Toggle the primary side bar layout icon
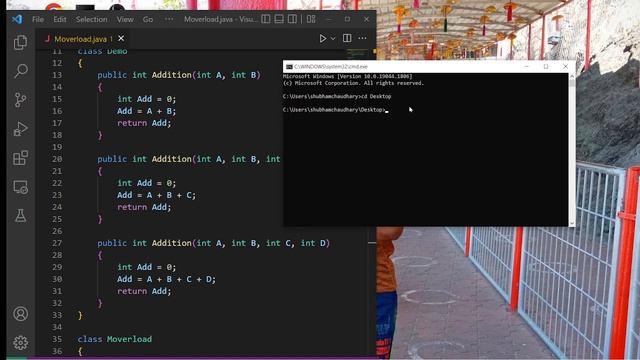This screenshot has height=360, width=640. pos(266,19)
